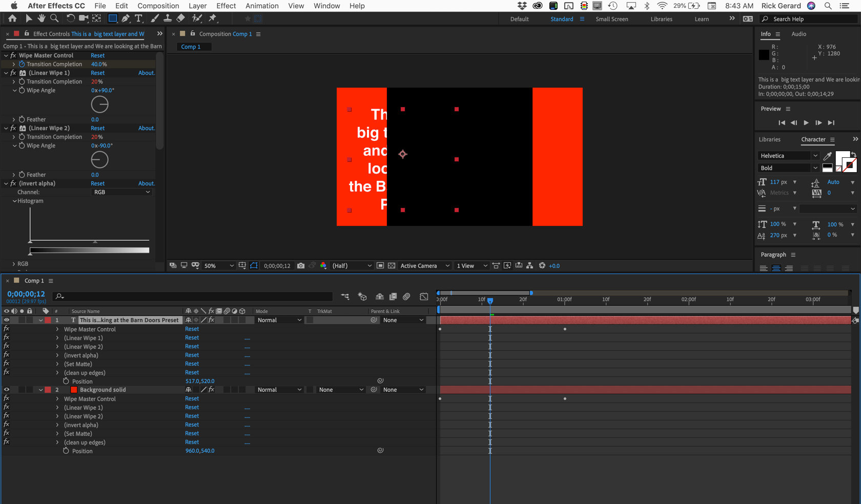Select the Rectangle shape tool
Viewport: 861px width, 504px height.
113,18
